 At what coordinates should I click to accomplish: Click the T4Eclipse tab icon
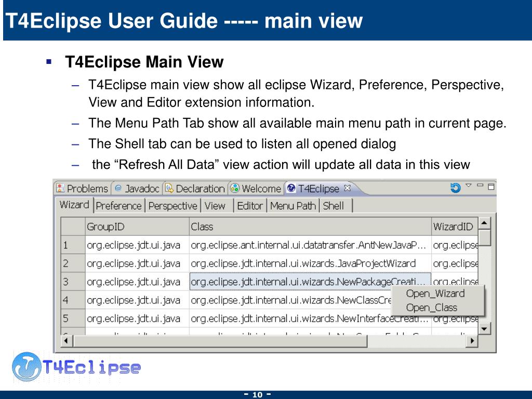tap(291, 188)
